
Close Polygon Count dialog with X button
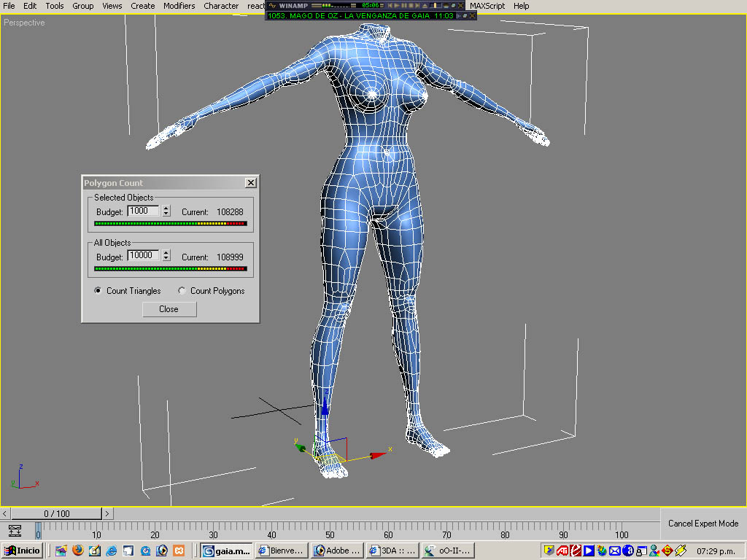pyautogui.click(x=251, y=182)
